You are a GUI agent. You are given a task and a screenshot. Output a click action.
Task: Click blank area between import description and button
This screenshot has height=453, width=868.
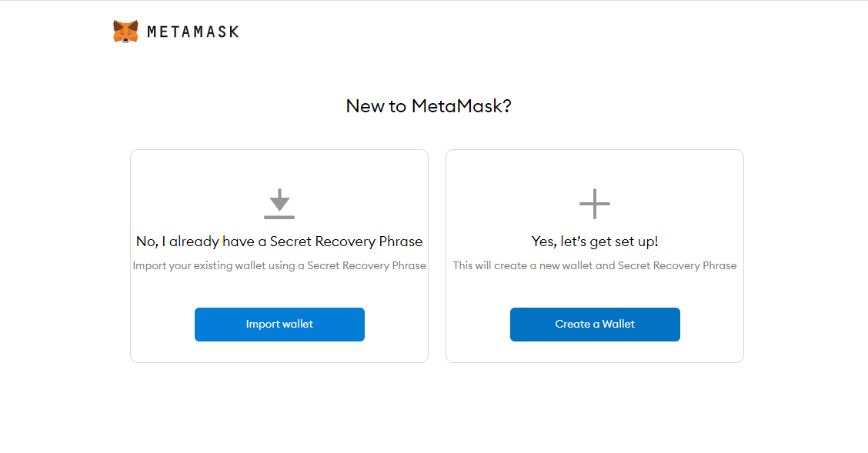pos(279,290)
